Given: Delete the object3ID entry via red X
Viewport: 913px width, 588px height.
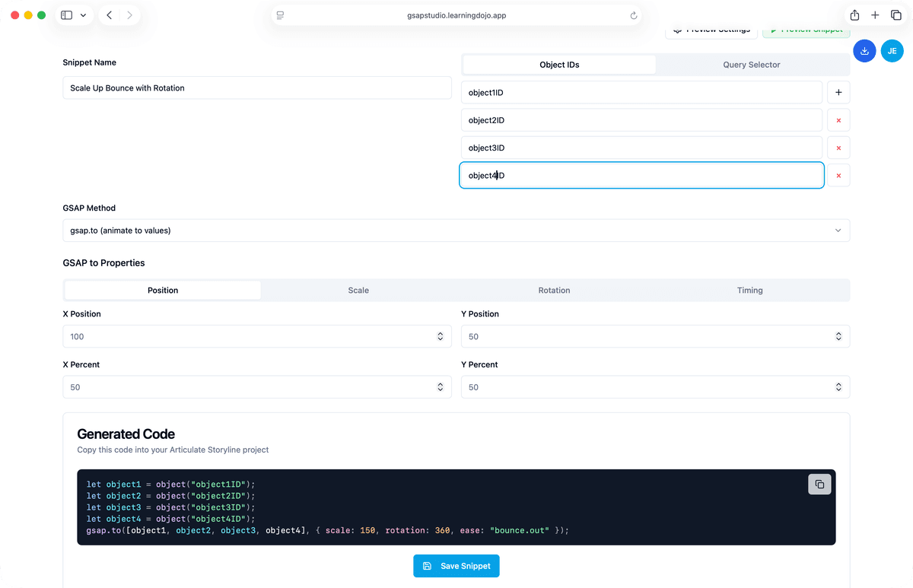Looking at the screenshot, I should (x=838, y=148).
